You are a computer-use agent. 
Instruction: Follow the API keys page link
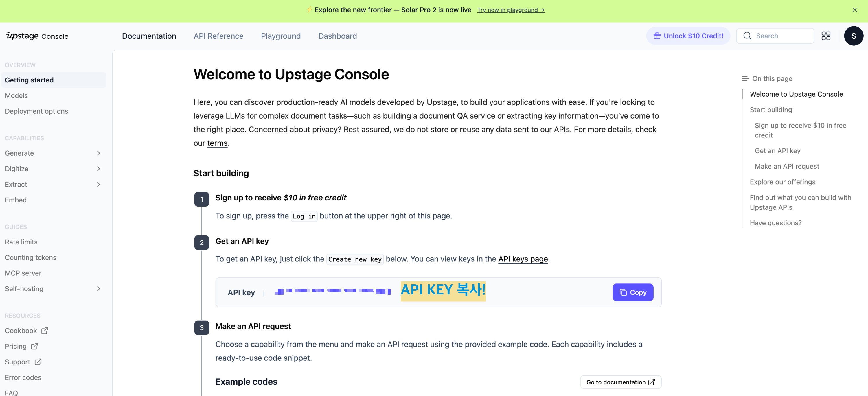(523, 259)
